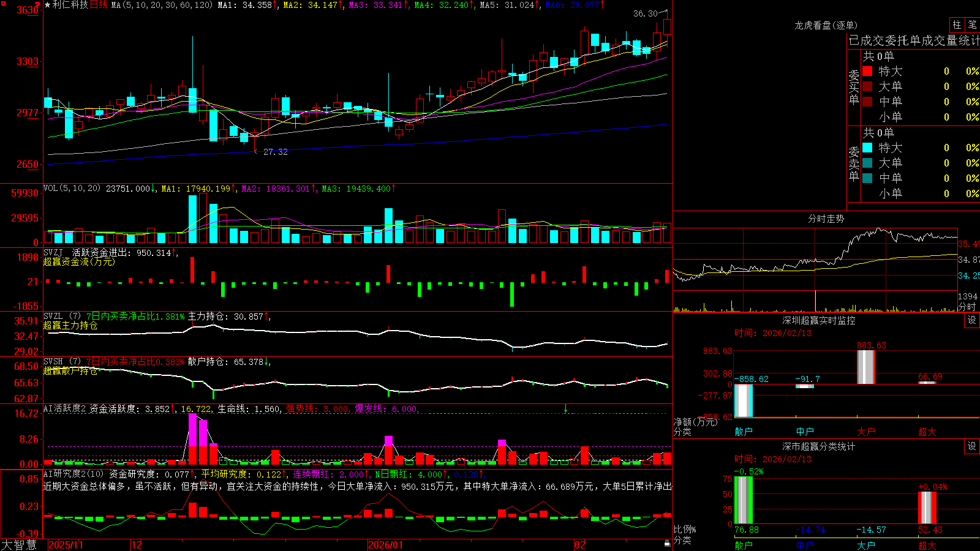Click the MA2: 34.147 value
This screenshot has width=980, height=551.
(x=312, y=5)
